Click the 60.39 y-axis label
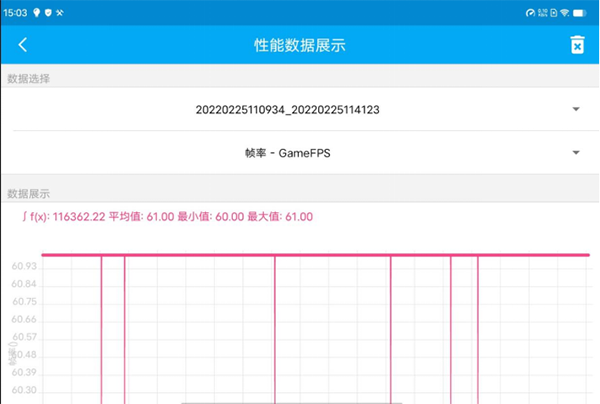This screenshot has width=600, height=404. [x=24, y=372]
